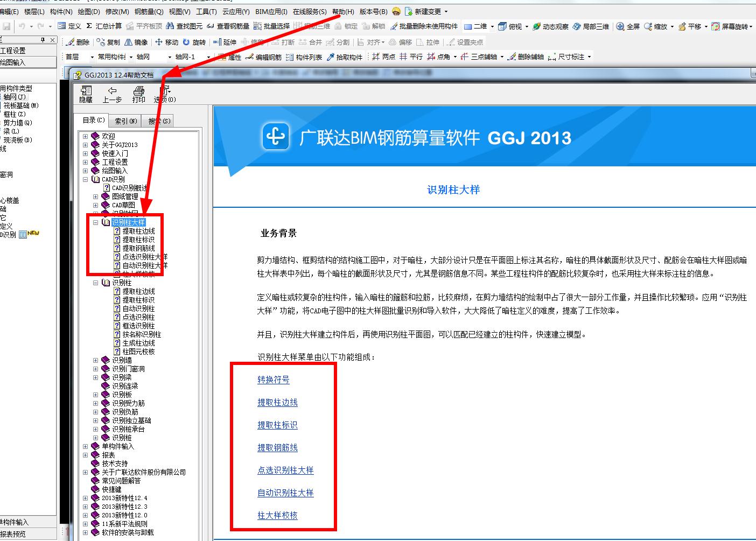Viewport: 756px width, 541px height.
Task: Click the 移动 move tool
Action: pyautogui.click(x=166, y=42)
